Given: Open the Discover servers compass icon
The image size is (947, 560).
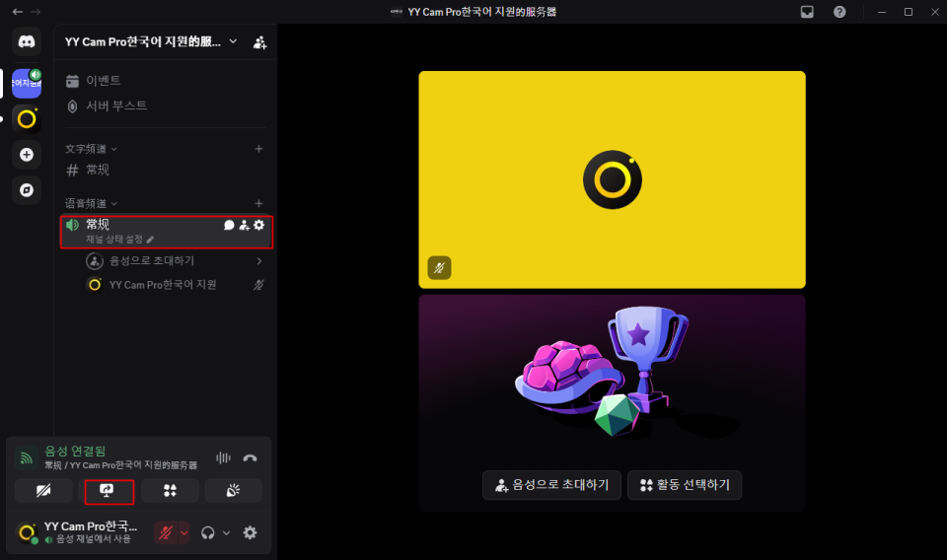Looking at the screenshot, I should point(27,189).
